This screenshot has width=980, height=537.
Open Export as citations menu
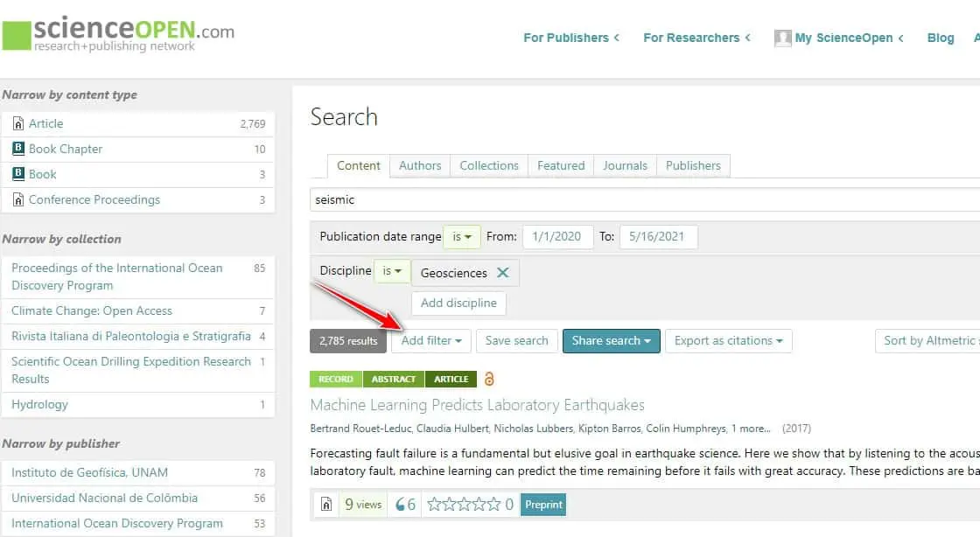coord(728,341)
